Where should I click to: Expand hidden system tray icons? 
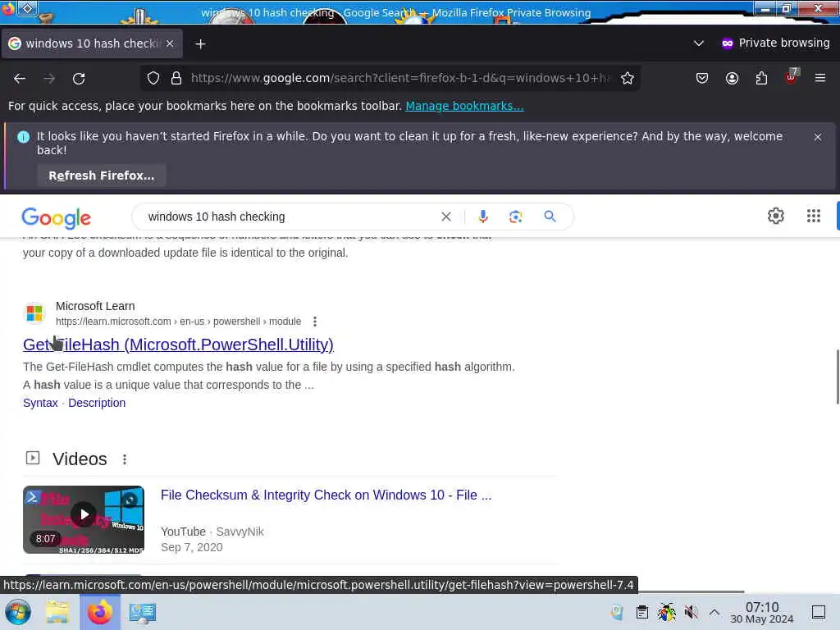click(714, 612)
